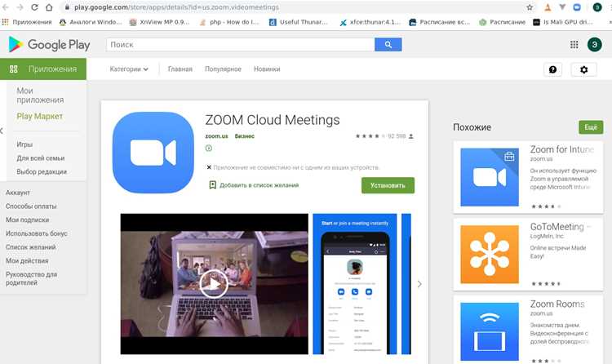The image size is (612, 364).
Task: Bookmark this page with the star icon
Action: pos(530,7)
